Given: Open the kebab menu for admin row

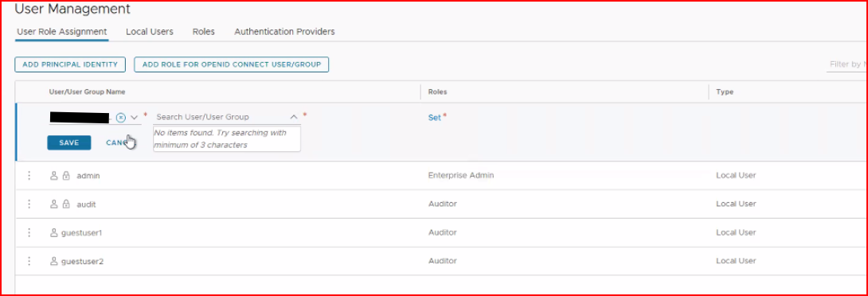Looking at the screenshot, I should click(29, 175).
